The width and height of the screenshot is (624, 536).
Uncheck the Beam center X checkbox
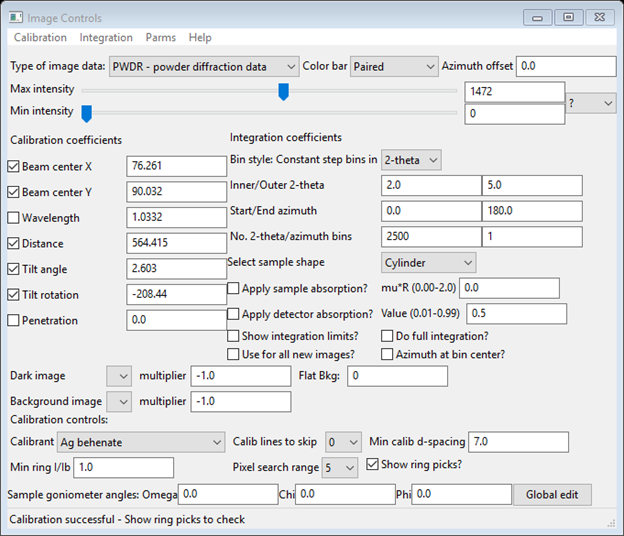[13, 166]
